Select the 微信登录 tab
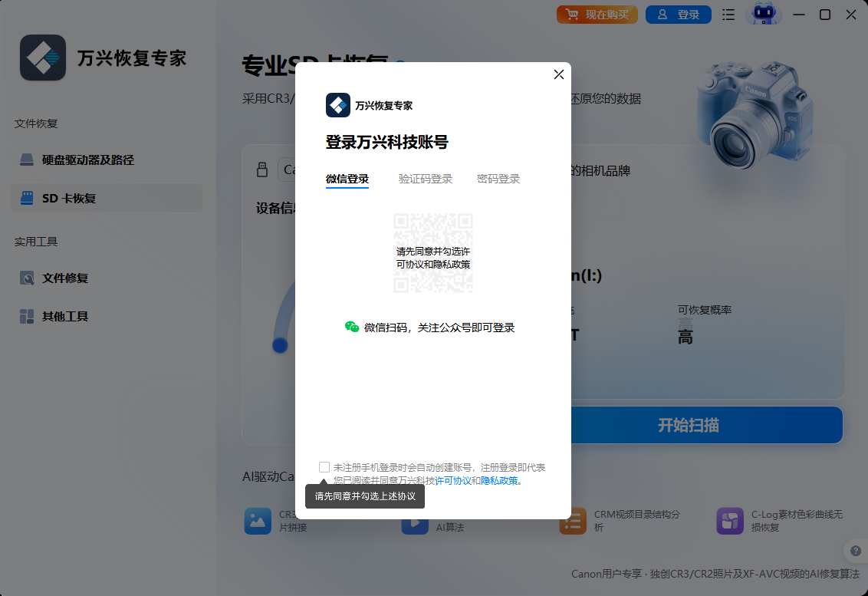 point(348,178)
